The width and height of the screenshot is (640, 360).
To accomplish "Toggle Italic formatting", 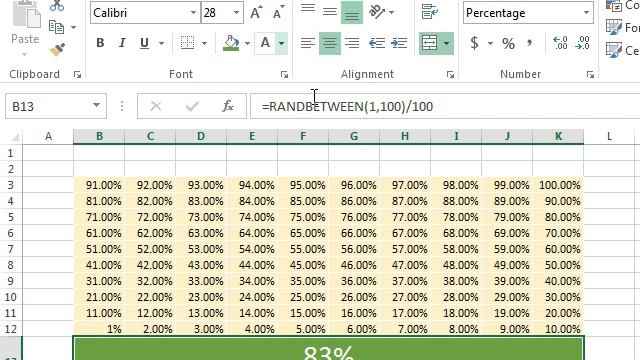I will click(x=122, y=43).
